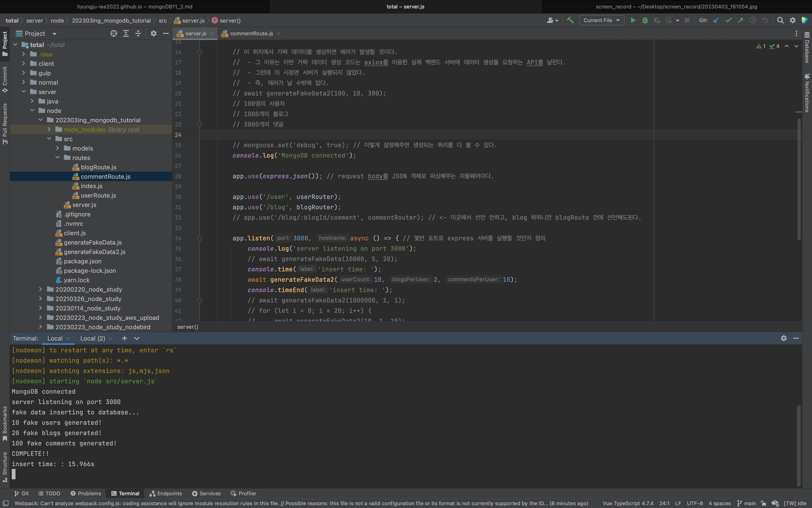812x508 pixels.
Task: Fold the comment block at line 16
Action: pyautogui.click(x=199, y=52)
